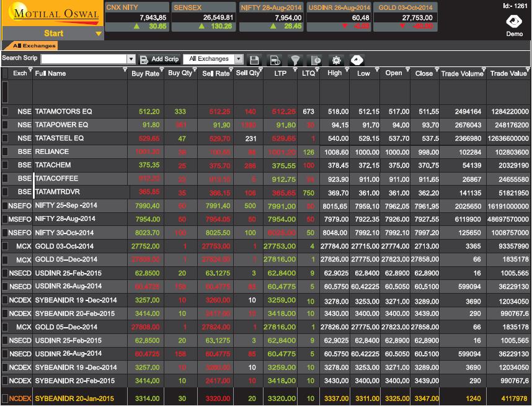This screenshot has width=532, height=406.
Task: Sort by the LTP column header
Action: point(280,73)
